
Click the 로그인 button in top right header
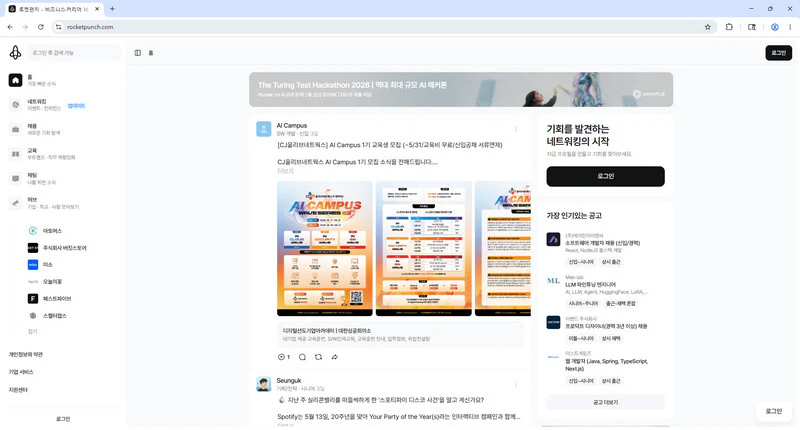click(x=779, y=53)
